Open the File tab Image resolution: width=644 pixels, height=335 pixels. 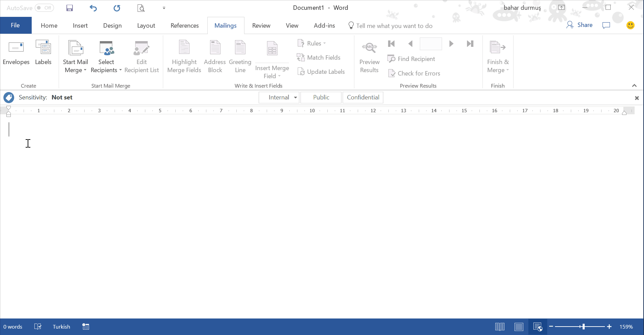click(x=16, y=25)
